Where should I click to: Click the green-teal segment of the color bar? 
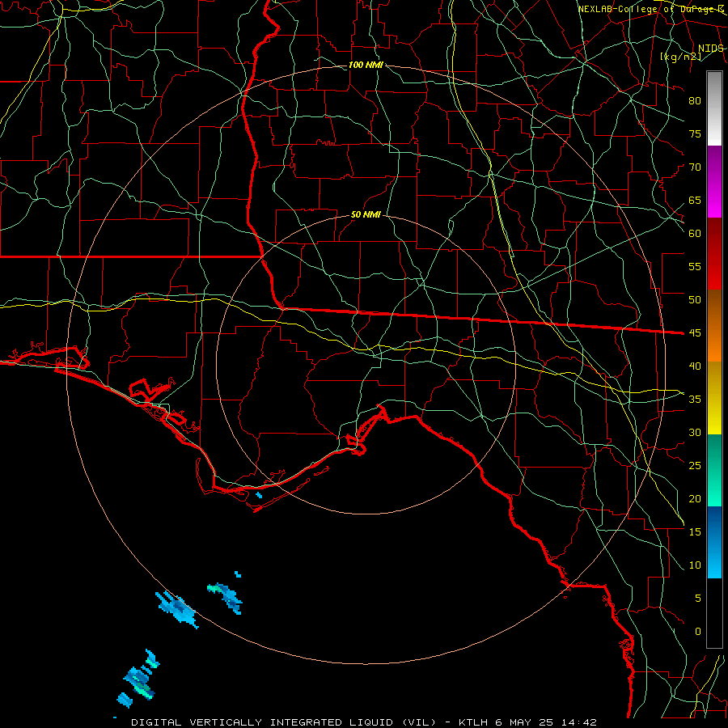[x=714, y=470]
